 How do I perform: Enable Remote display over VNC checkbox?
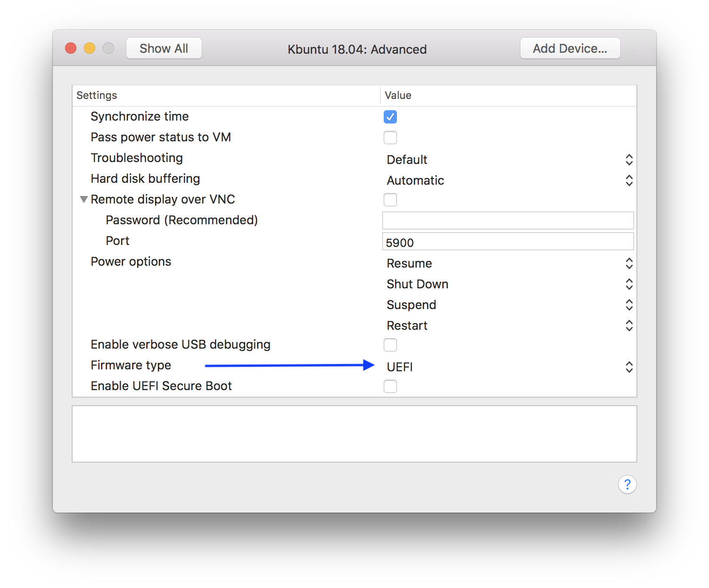pos(390,200)
